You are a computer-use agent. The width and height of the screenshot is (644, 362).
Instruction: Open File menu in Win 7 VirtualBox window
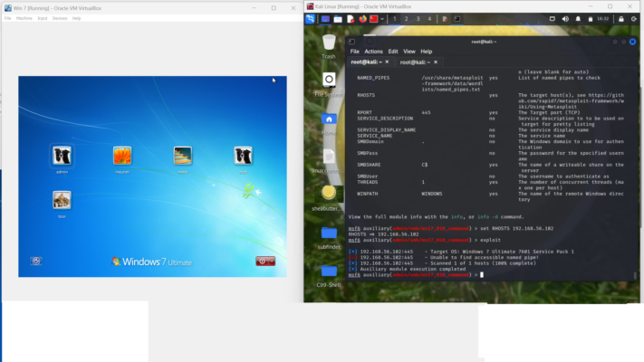(x=8, y=18)
